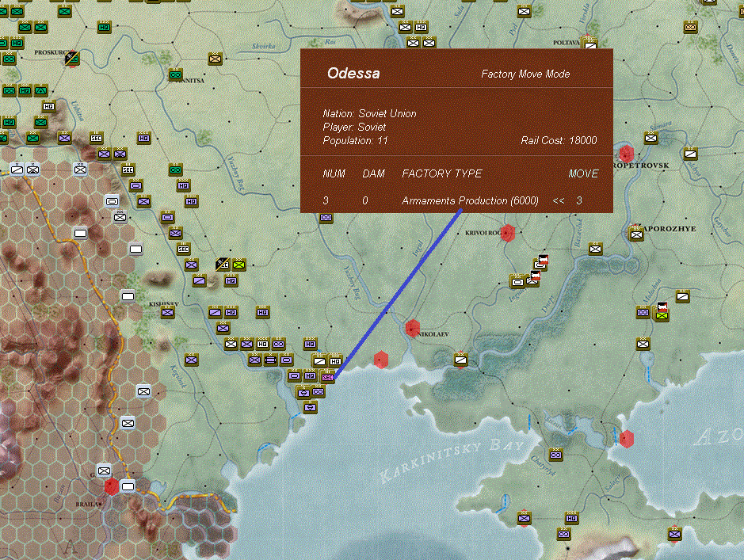The image size is (744, 560).
Task: Select the white cavalry unit on red hex east of Nikolaev
Action: (460, 360)
